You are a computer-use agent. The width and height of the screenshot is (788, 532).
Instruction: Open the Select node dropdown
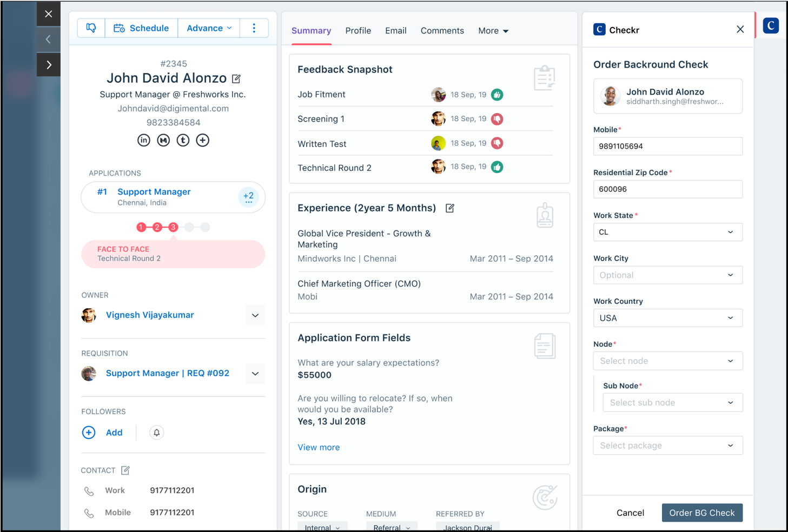(668, 361)
